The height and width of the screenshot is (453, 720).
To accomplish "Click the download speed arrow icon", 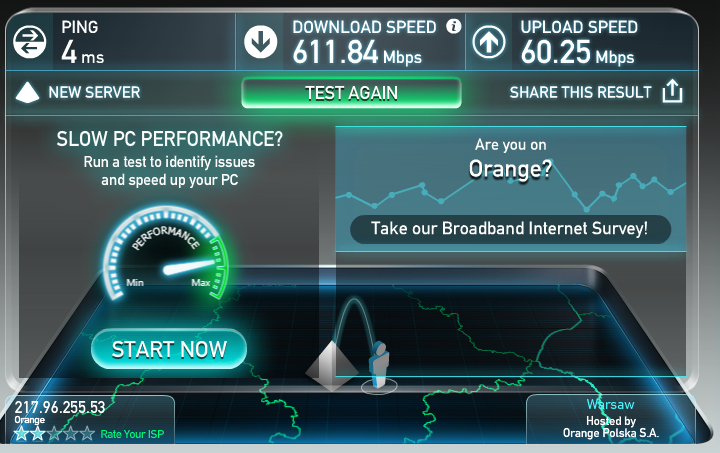I will [x=260, y=42].
